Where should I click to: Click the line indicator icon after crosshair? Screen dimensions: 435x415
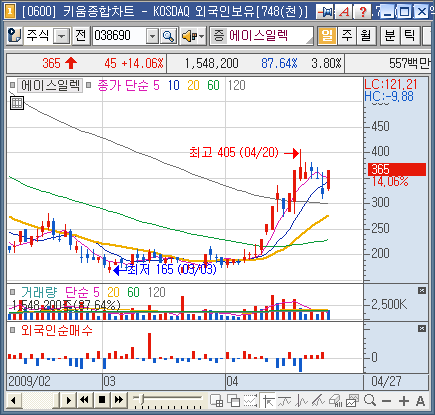[285, 400]
